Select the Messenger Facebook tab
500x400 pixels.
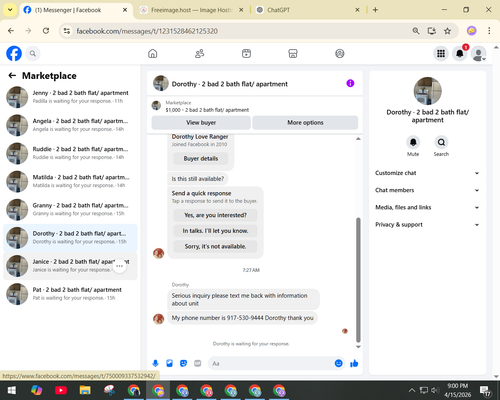tap(76, 10)
